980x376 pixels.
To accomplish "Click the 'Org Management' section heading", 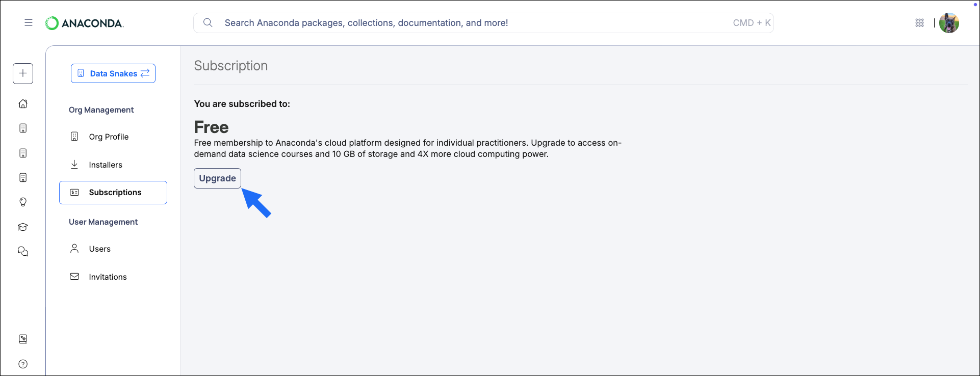I will [101, 110].
